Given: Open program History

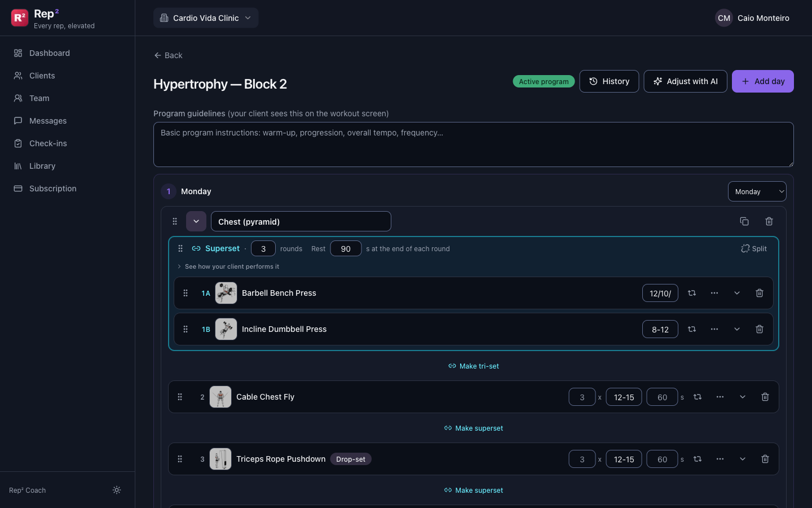Looking at the screenshot, I should pos(609,81).
